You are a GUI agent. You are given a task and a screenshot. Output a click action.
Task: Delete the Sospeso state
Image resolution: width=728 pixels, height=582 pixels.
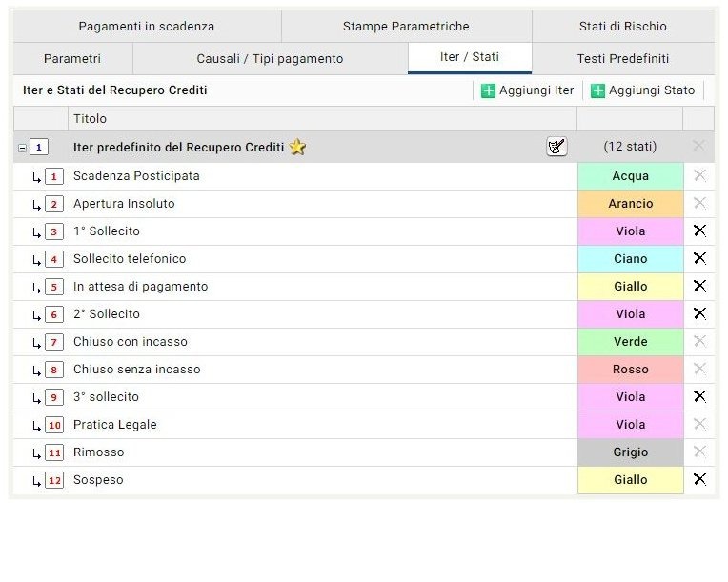(x=699, y=479)
